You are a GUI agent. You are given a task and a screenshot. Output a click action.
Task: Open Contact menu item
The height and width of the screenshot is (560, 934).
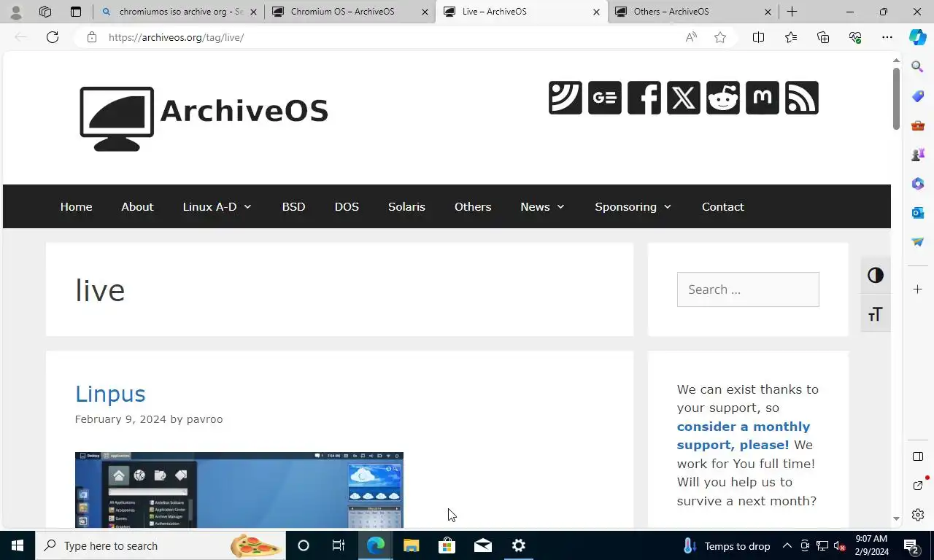pos(723,206)
